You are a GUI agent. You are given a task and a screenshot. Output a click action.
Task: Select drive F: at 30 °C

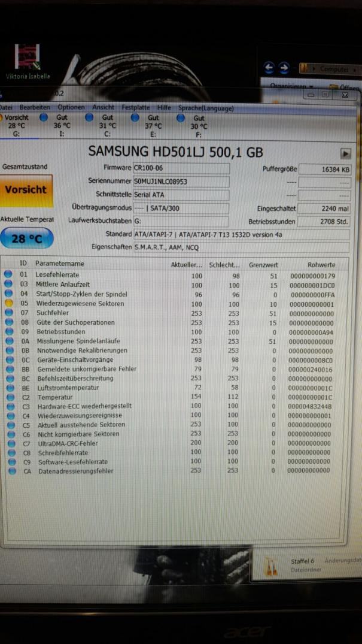[x=193, y=126]
